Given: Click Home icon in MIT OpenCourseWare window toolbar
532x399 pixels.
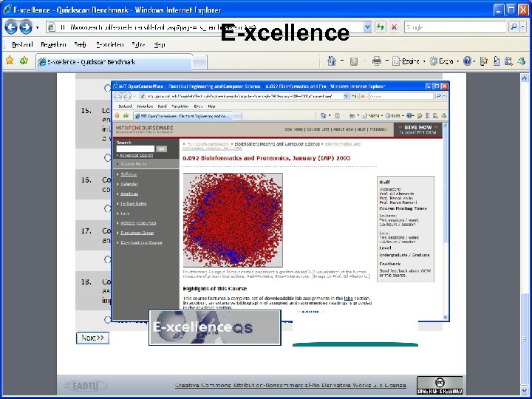Looking at the screenshot, I should 324,116.
